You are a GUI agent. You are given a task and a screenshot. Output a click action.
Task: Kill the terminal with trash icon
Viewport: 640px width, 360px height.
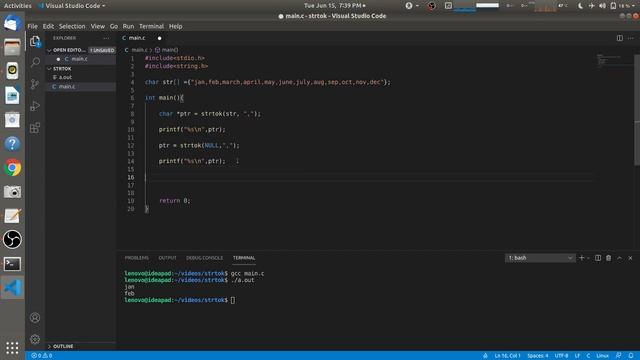609,258
